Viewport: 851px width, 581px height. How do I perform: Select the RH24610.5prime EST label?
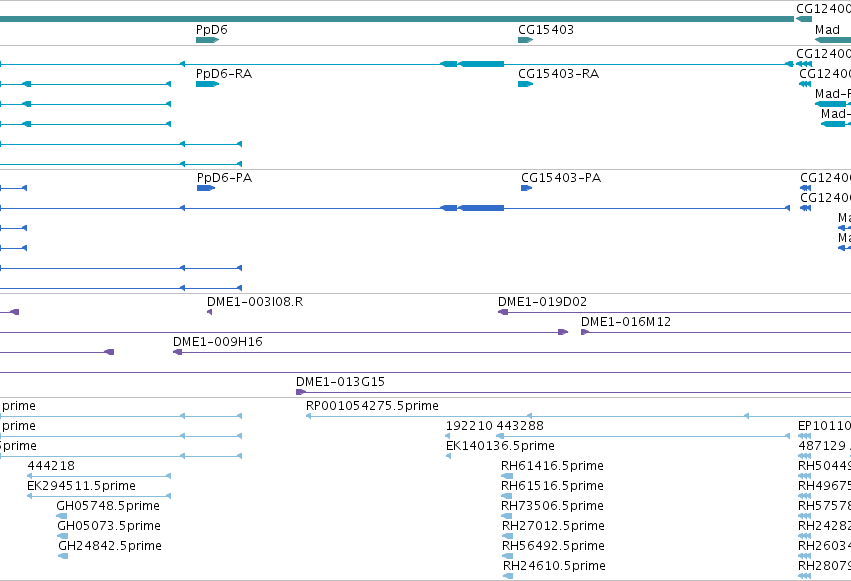click(x=554, y=566)
